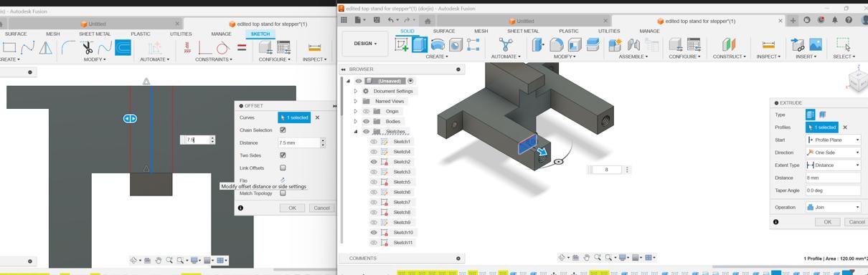The height and width of the screenshot is (275, 868).
Task: Open the MODIFY dropdown in right window
Action: (x=565, y=57)
